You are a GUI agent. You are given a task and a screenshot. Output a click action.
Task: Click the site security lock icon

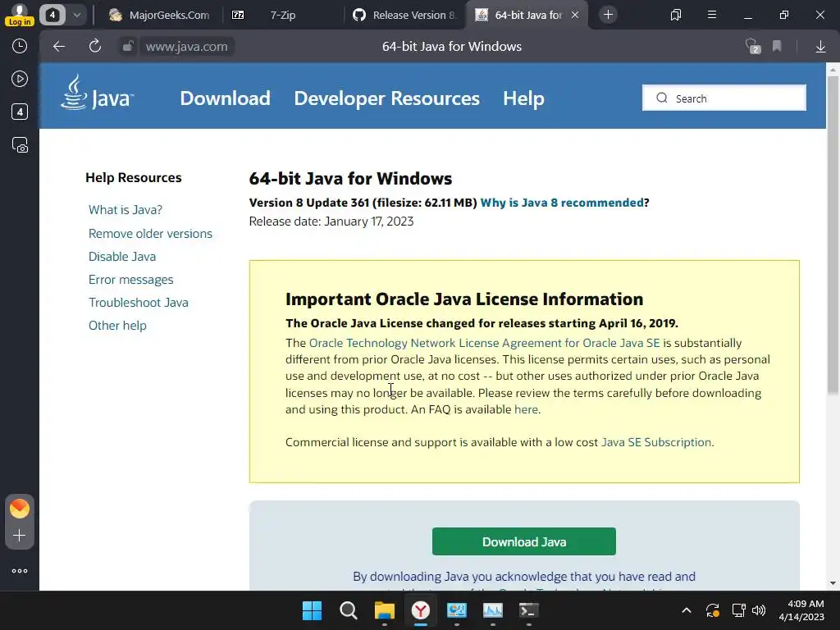[127, 47]
